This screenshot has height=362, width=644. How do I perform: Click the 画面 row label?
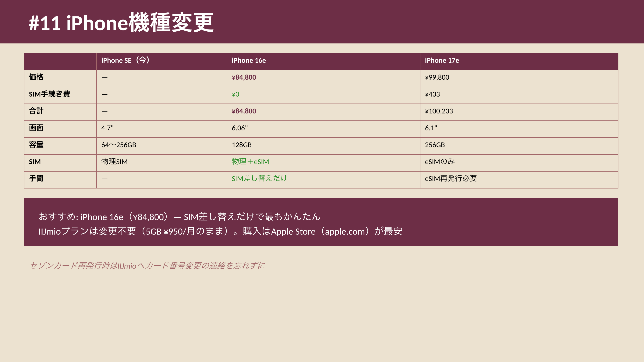click(x=36, y=128)
